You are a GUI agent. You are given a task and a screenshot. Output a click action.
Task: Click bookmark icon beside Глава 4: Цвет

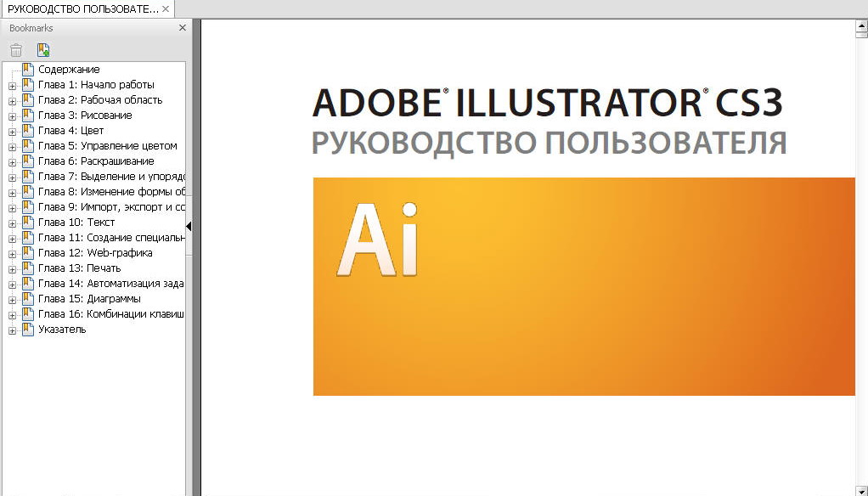[28, 131]
